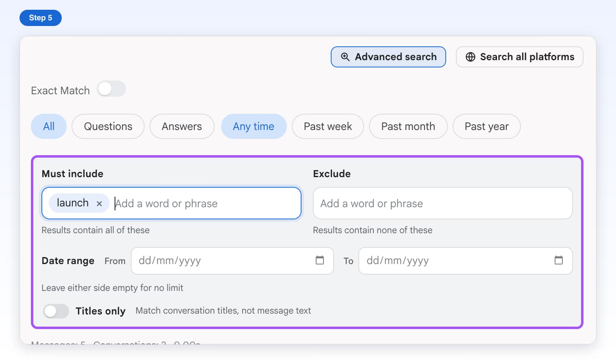
Task: Click the 'Results contain all of these' hint
Action: [x=95, y=230]
